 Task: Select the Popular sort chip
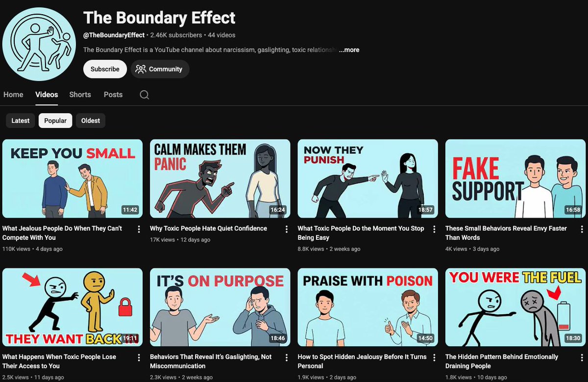(x=55, y=121)
